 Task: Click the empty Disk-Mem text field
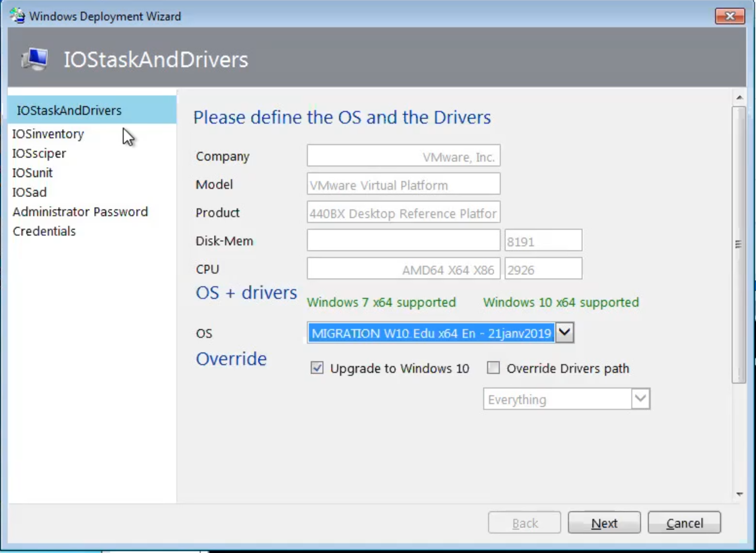[x=403, y=241]
